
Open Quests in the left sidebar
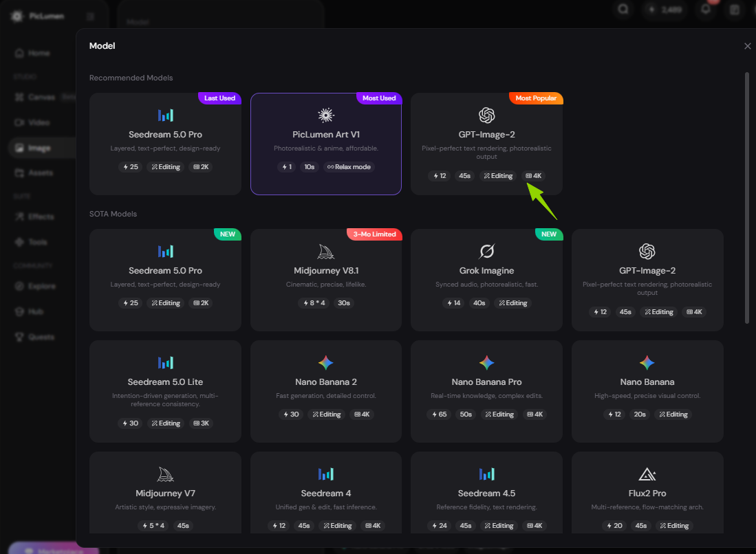(x=34, y=337)
